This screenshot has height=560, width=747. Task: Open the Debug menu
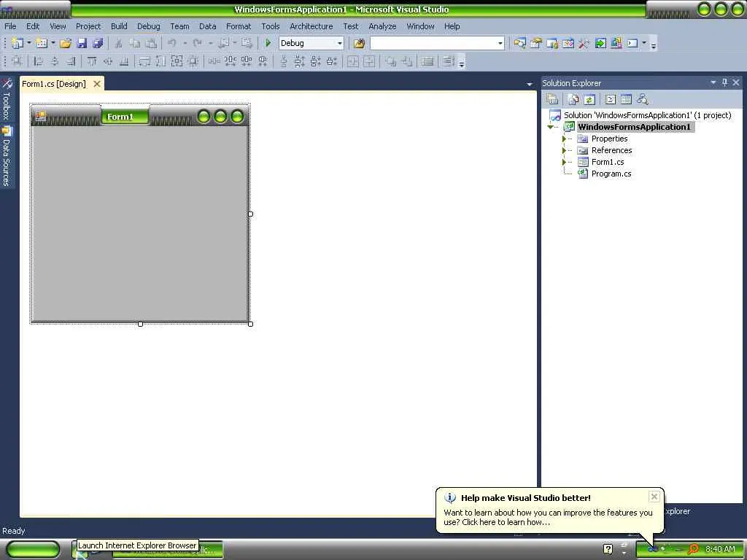149,26
